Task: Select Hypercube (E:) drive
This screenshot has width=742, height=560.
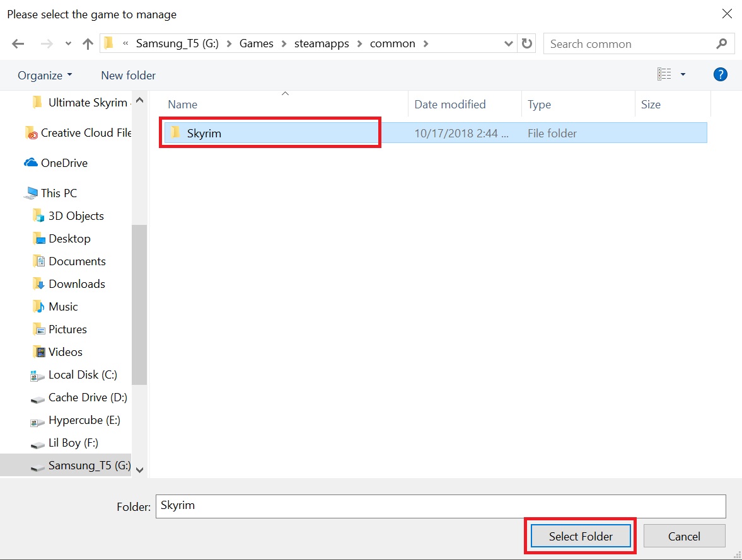Action: (x=76, y=420)
